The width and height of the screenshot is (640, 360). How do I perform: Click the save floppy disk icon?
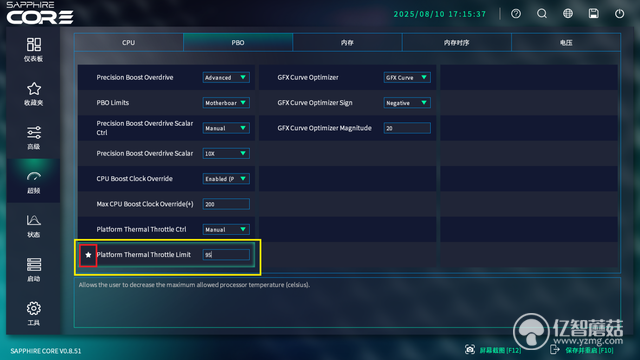point(593,13)
